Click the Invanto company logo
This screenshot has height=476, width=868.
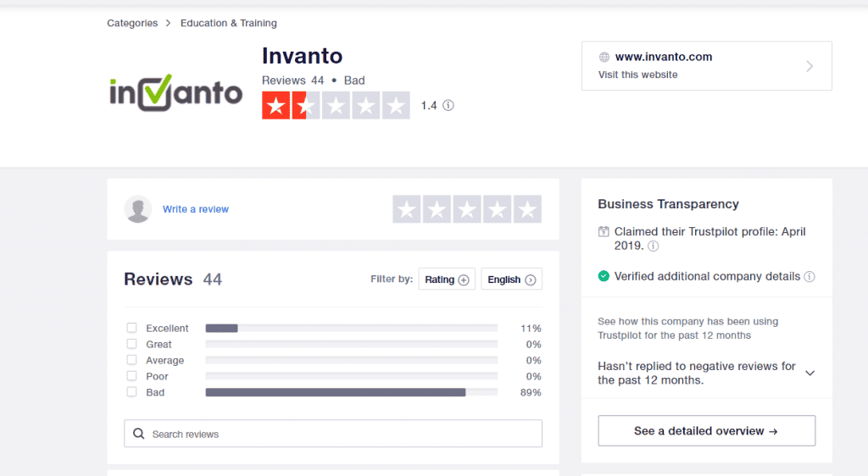point(176,93)
